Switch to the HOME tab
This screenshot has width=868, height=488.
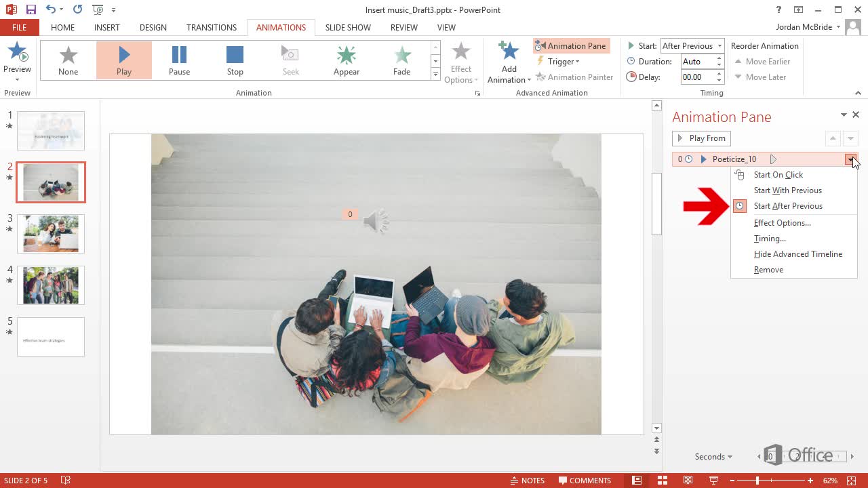[62, 27]
